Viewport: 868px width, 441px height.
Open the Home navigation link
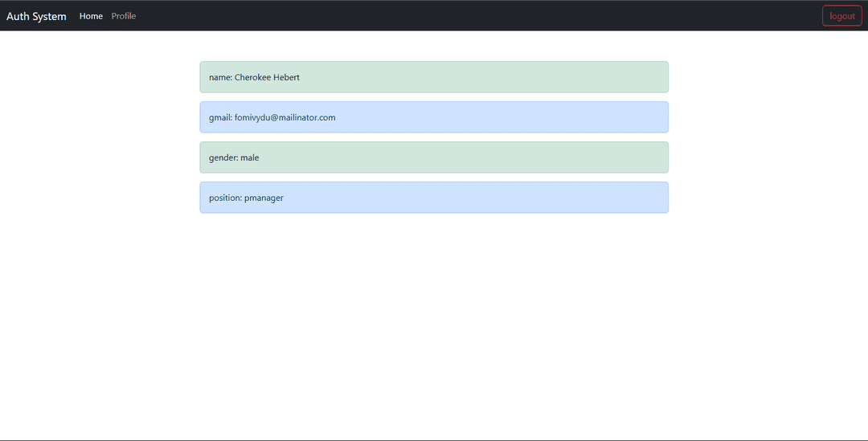91,16
